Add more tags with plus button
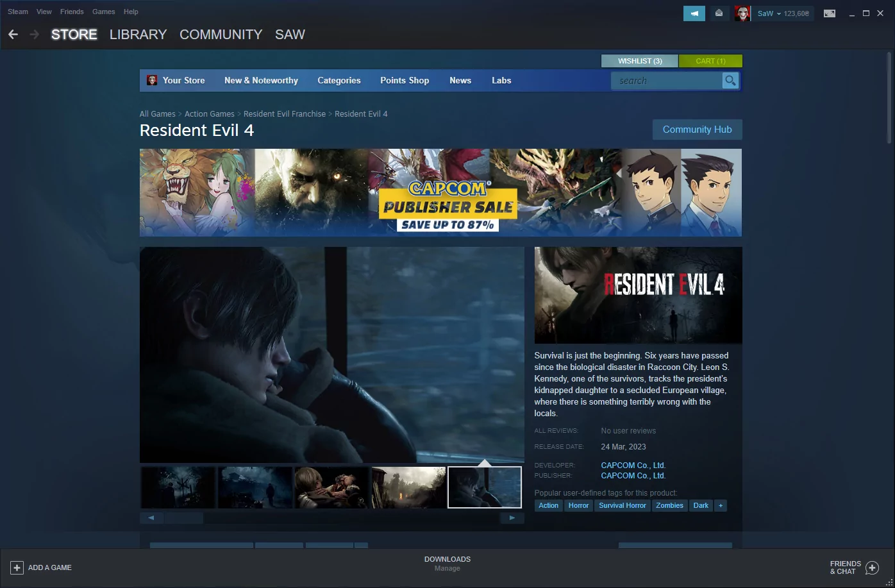Screen dimensions: 895x588 [x=721, y=505]
